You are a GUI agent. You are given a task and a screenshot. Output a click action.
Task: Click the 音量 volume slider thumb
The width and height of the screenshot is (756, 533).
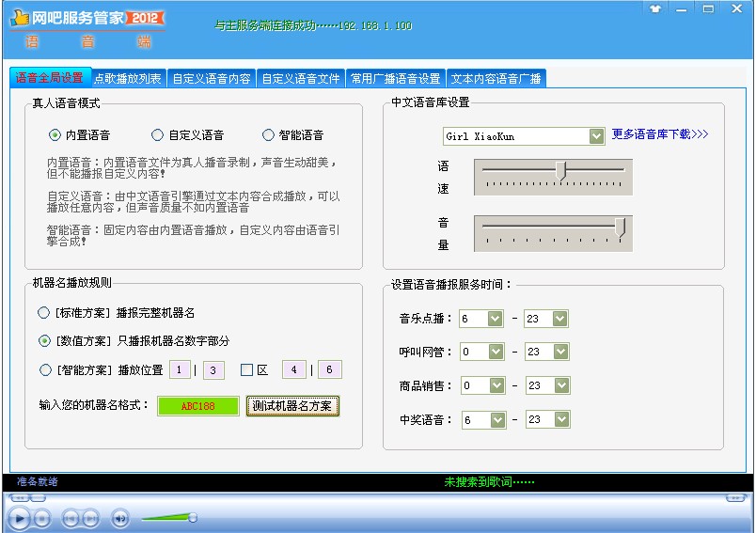[620, 227]
